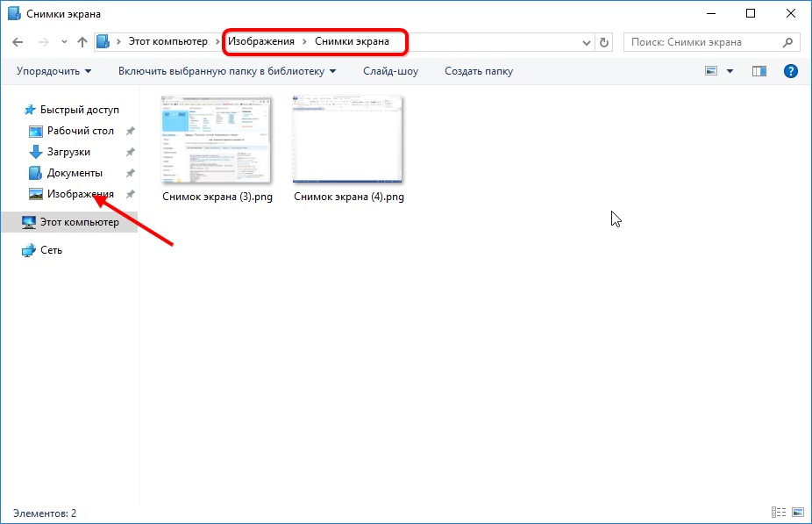The image size is (812, 524).
Task: Click the Создать папку button
Action: [x=478, y=71]
